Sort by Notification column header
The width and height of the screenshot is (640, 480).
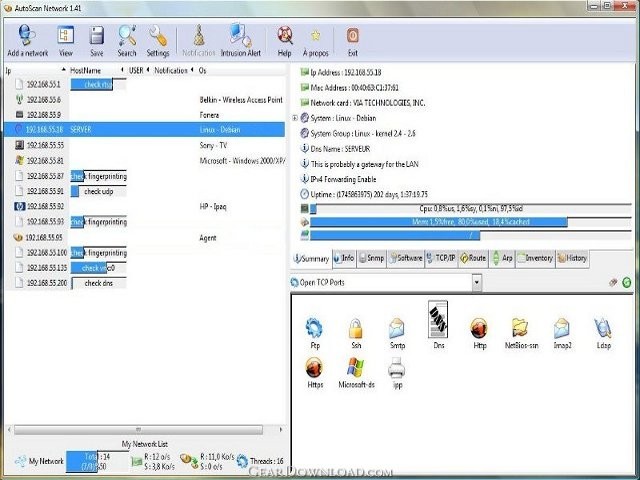(x=174, y=71)
